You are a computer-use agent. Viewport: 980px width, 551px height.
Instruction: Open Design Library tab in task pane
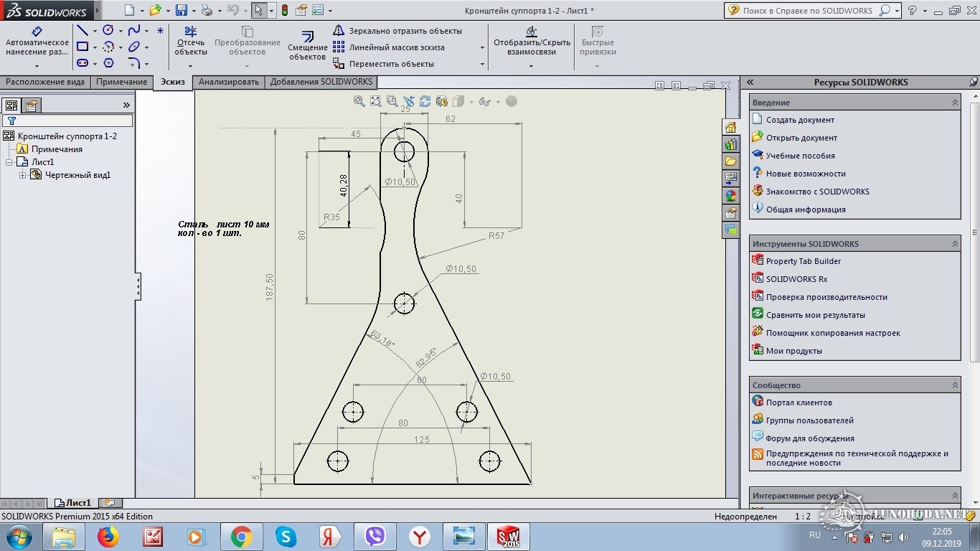click(x=730, y=144)
